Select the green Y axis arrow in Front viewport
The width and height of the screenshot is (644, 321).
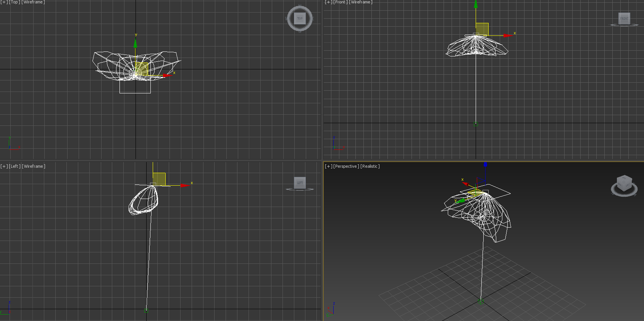point(476,5)
